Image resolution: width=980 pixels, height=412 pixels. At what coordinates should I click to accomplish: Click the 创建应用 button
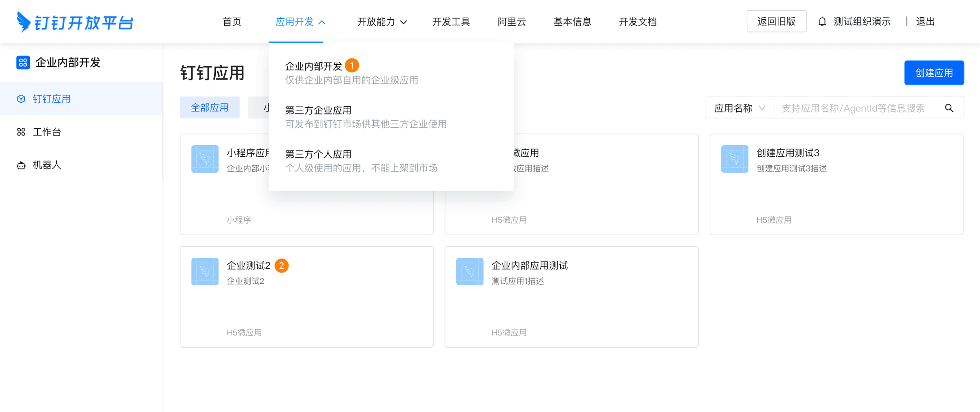(x=934, y=73)
